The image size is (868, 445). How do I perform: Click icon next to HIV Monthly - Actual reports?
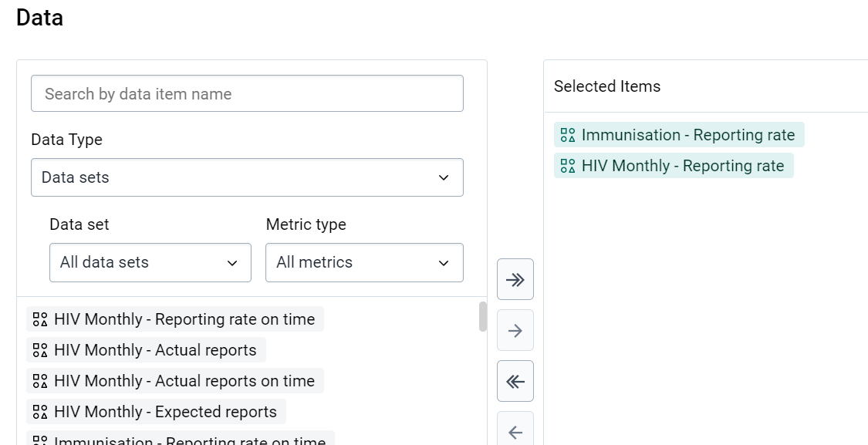click(40, 350)
